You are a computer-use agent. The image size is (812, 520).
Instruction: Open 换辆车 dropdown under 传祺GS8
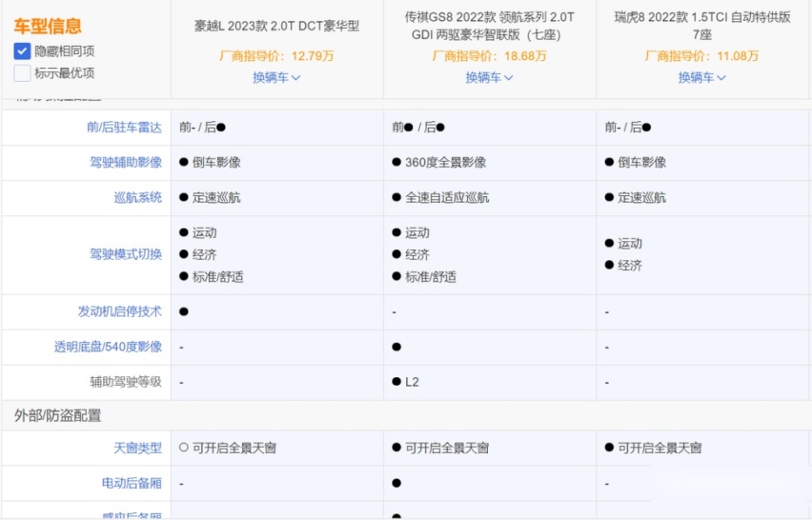coord(489,77)
